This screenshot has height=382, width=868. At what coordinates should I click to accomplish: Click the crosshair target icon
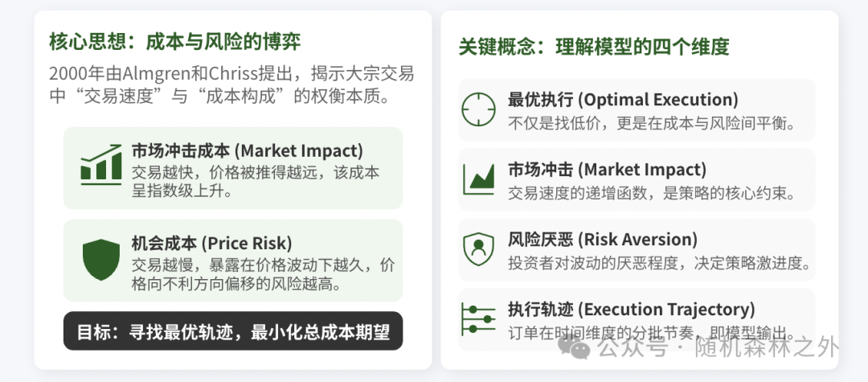(x=478, y=109)
